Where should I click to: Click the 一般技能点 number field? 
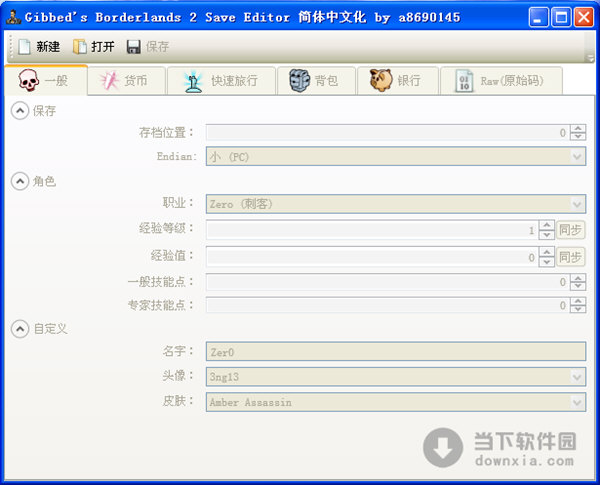387,282
